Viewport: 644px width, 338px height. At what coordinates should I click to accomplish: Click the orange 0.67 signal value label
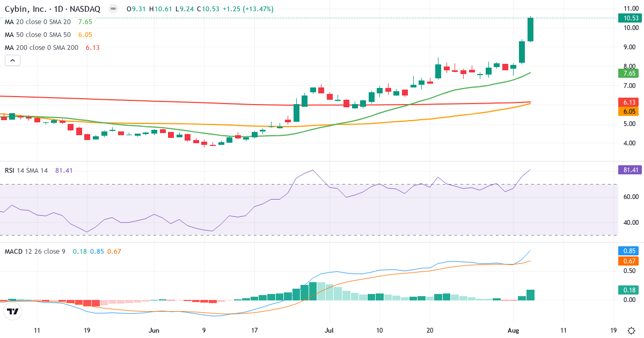click(630, 261)
